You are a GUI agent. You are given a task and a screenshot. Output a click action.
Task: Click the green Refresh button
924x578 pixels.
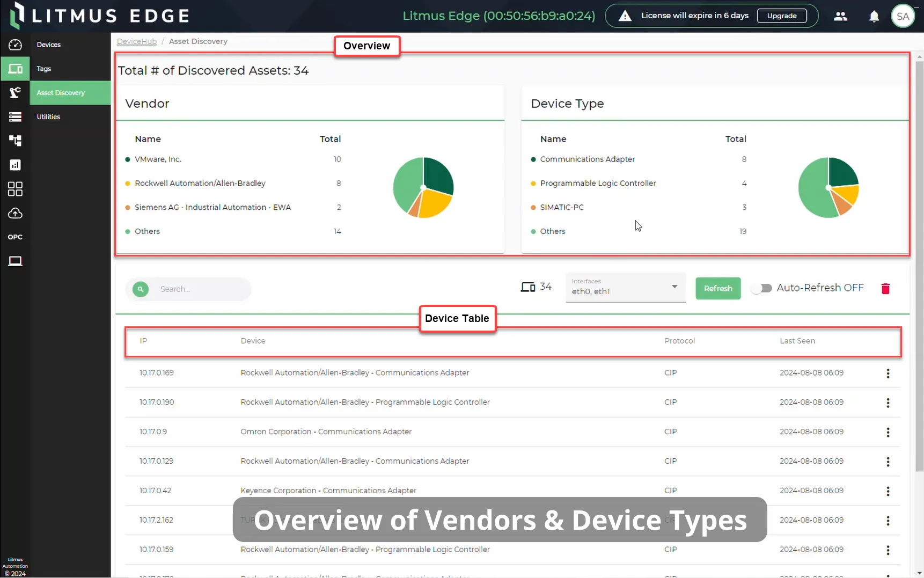pos(718,289)
